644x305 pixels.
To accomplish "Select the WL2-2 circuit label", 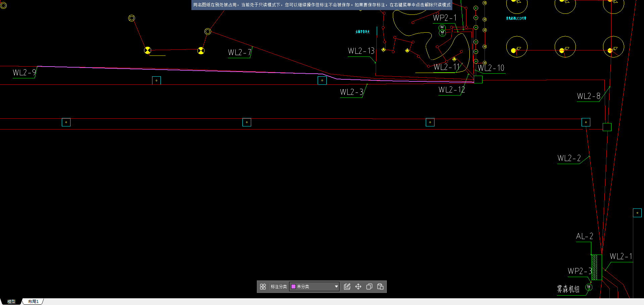I will click(x=569, y=158).
